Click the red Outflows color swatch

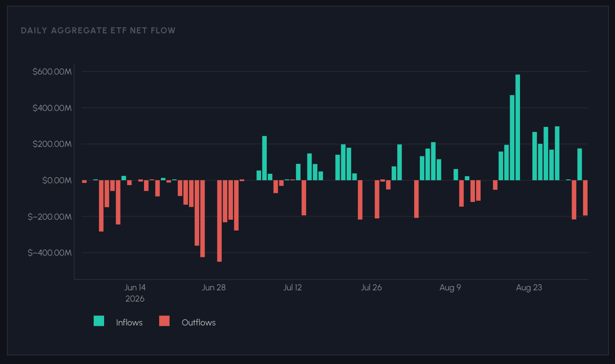tap(164, 321)
